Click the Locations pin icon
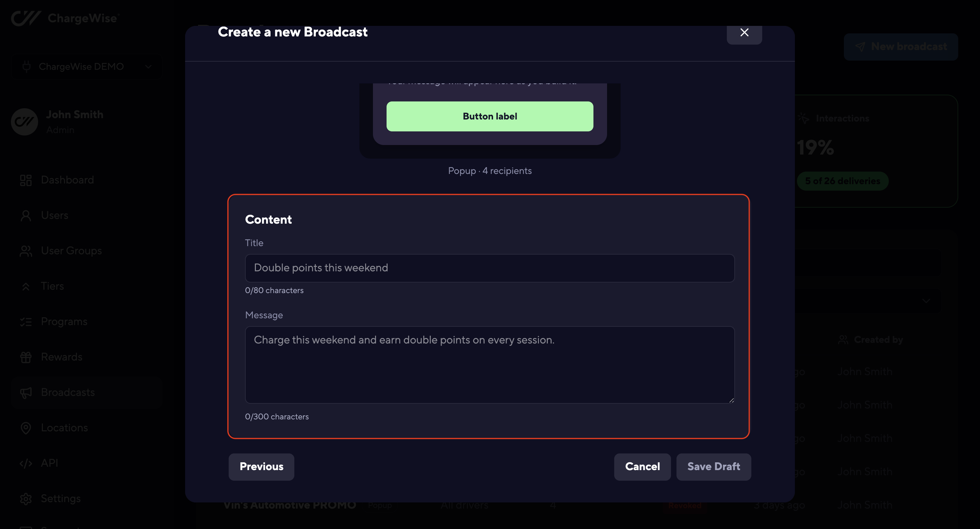This screenshot has height=529, width=980. 26,428
